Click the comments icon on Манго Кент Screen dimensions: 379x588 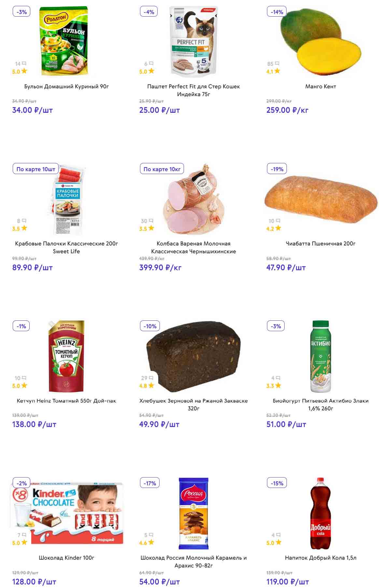tap(277, 64)
